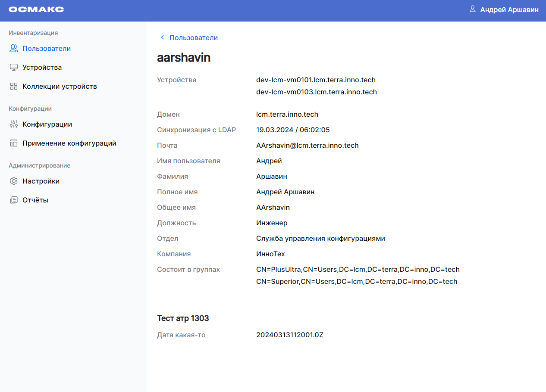Select the Пользователи users icon in sidebar
546x392 pixels.
click(13, 48)
